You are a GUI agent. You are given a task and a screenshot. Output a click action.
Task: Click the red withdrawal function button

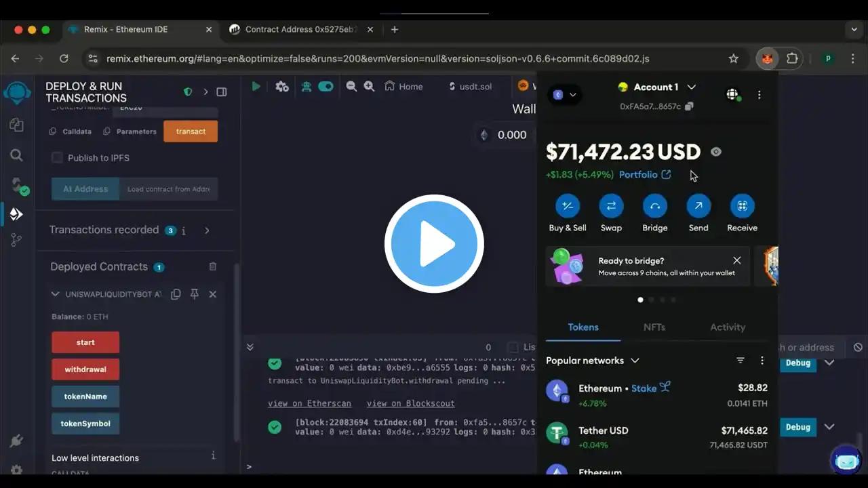[85, 369]
